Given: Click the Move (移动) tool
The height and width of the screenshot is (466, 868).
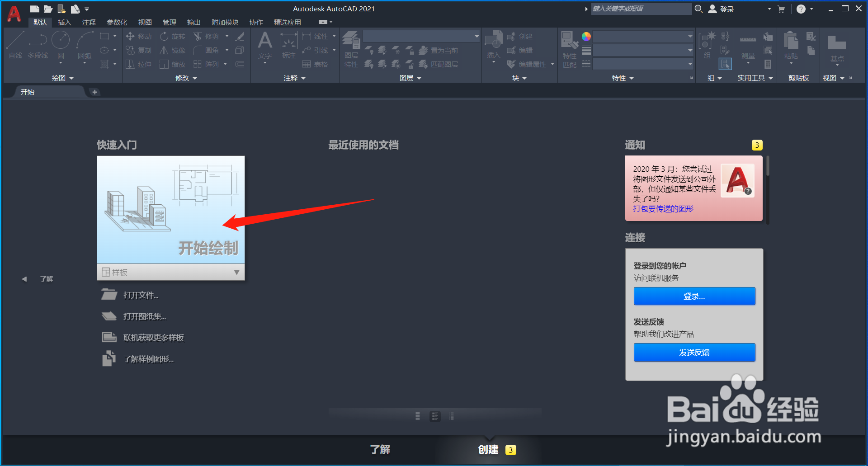Looking at the screenshot, I should tap(139, 36).
